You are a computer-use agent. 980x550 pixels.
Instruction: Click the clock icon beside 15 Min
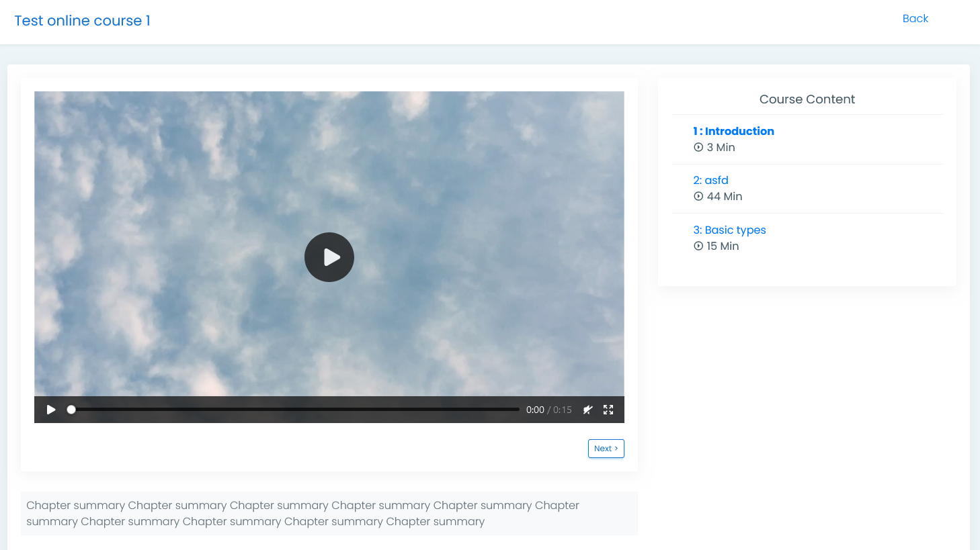(x=698, y=246)
